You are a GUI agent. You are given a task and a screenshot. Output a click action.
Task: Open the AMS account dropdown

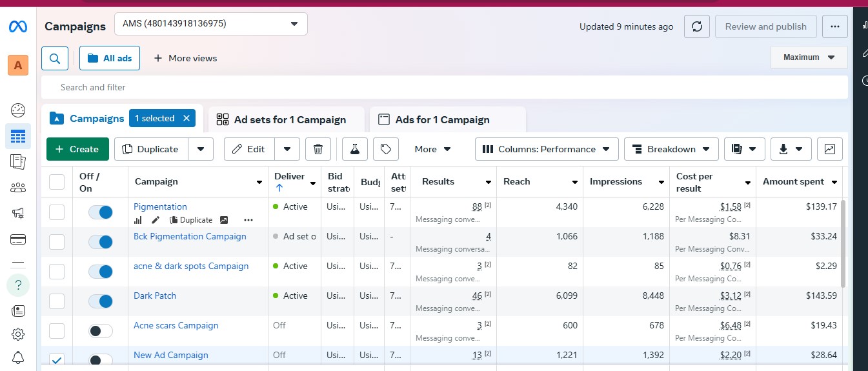click(x=211, y=24)
